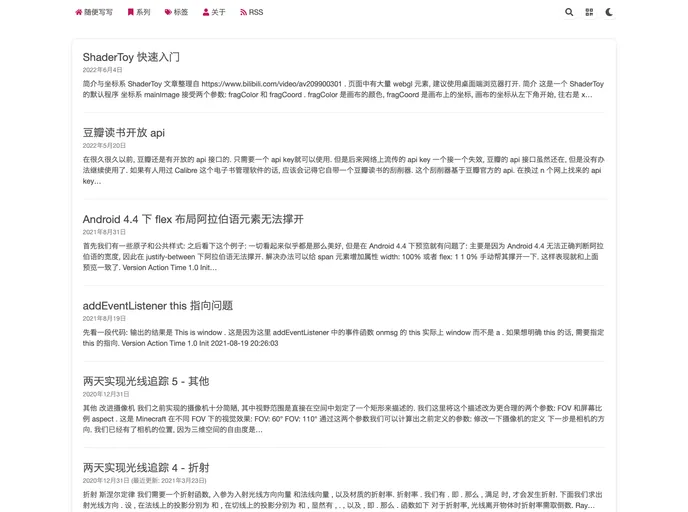This screenshot has height=512, width=688.
Task: Go to the 标签 page
Action: 181,13
